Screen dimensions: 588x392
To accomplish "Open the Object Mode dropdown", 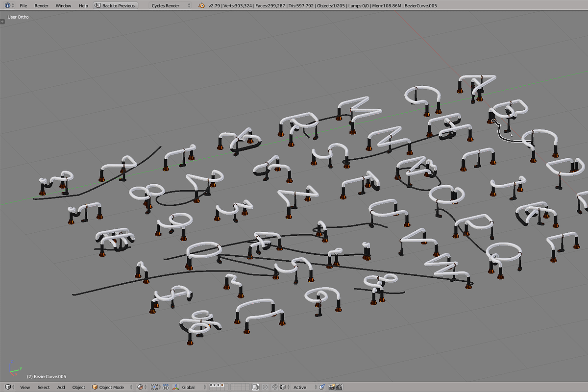I will point(112,387).
